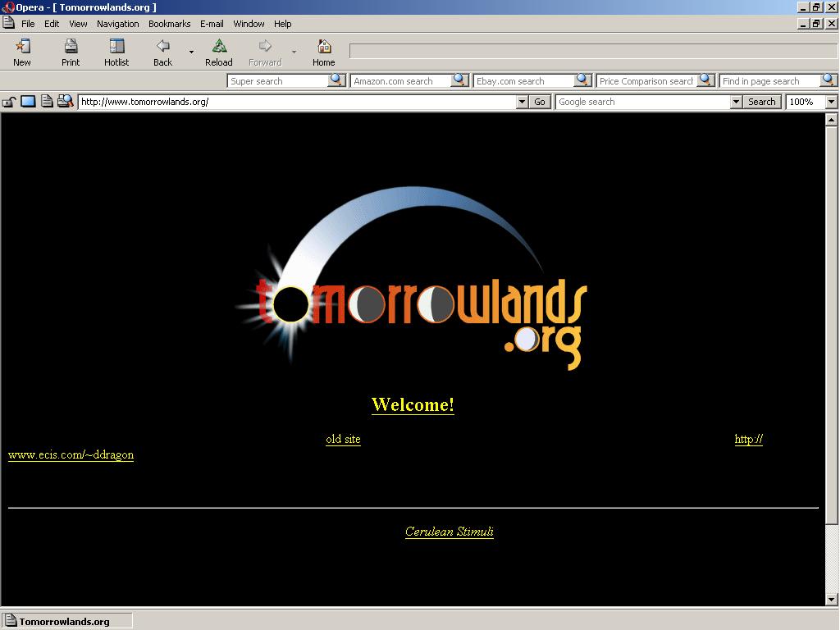Click the Super search magnifier icon

336,80
